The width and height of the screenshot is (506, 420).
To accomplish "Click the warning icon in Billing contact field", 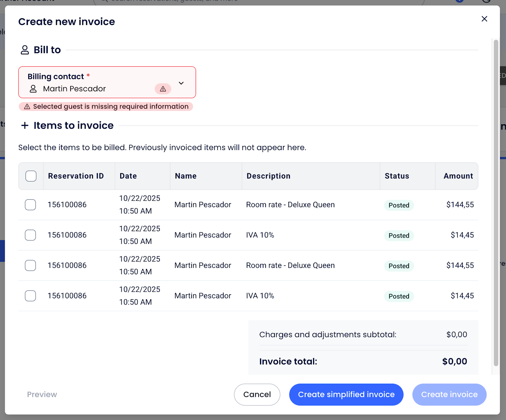I will coord(163,89).
